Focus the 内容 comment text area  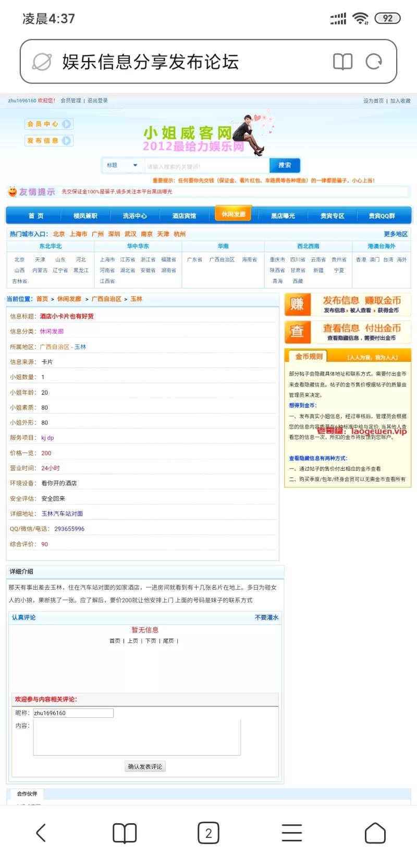pos(137,737)
